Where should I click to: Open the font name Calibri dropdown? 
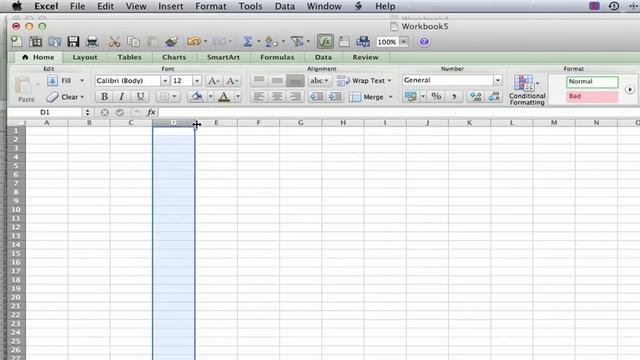click(165, 81)
